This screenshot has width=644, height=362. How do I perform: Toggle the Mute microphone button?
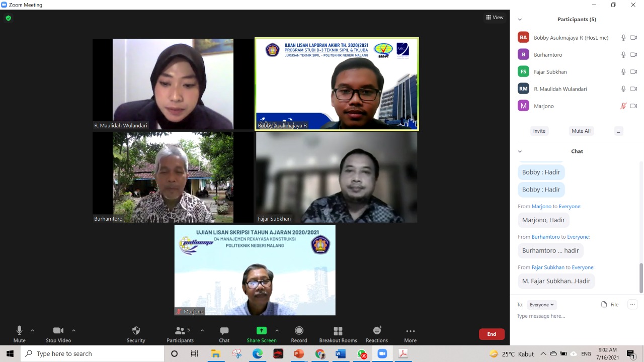click(19, 331)
